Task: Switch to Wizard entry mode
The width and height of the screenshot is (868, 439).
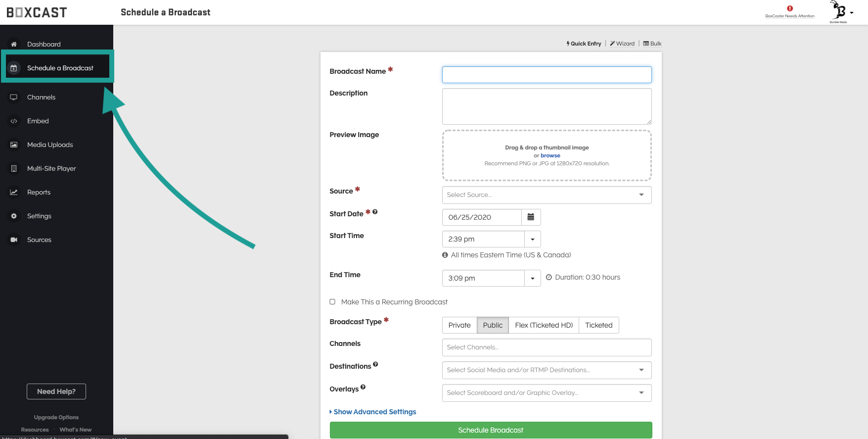Action: (622, 44)
